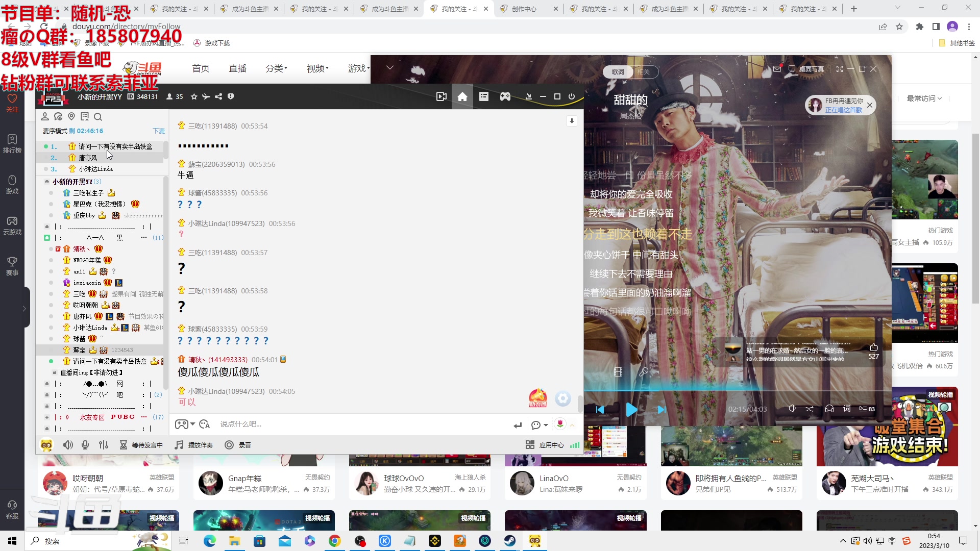
Task: Open the YY video toolbar icon
Action: click(442, 96)
